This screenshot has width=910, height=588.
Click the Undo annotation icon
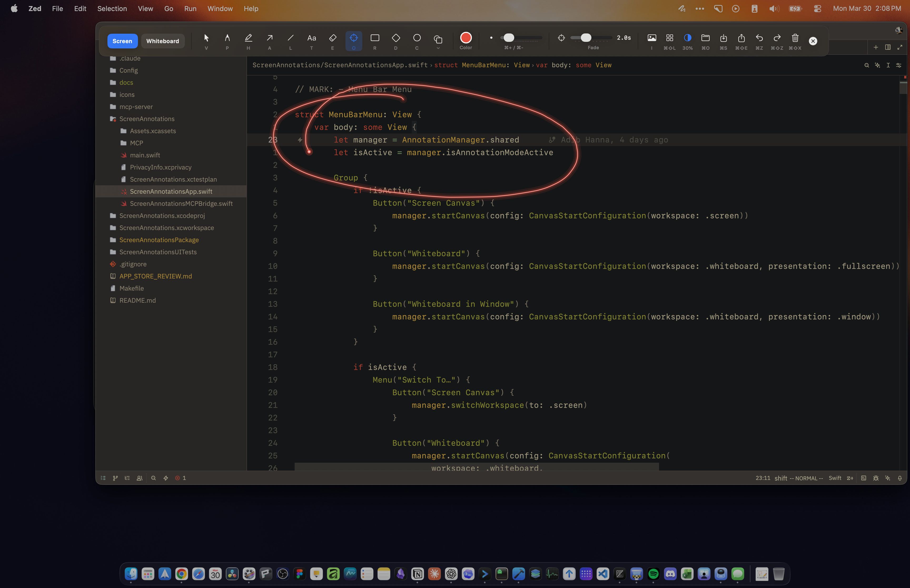759,38
